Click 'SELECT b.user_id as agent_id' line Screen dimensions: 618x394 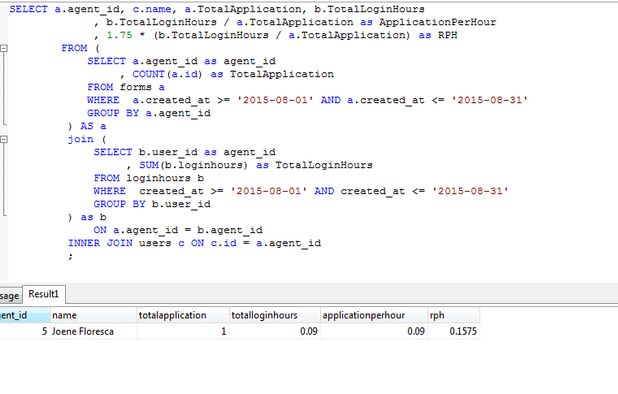pyautogui.click(x=185, y=152)
